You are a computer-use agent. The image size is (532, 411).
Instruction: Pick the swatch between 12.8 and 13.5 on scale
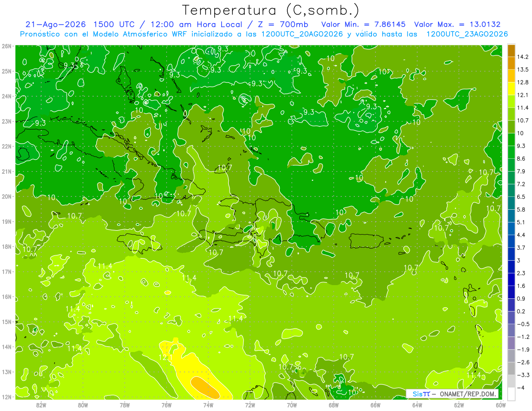tap(511, 76)
